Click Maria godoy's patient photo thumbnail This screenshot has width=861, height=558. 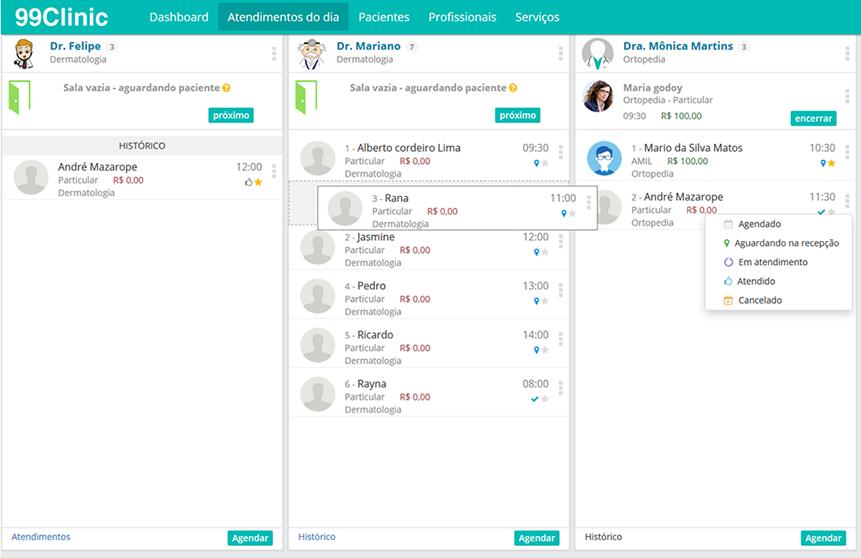[599, 97]
